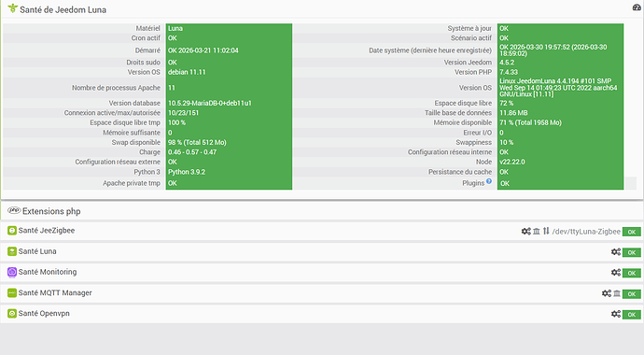Click the JeeZigbee plugin icon
The image size is (644, 355).
pyautogui.click(x=12, y=231)
